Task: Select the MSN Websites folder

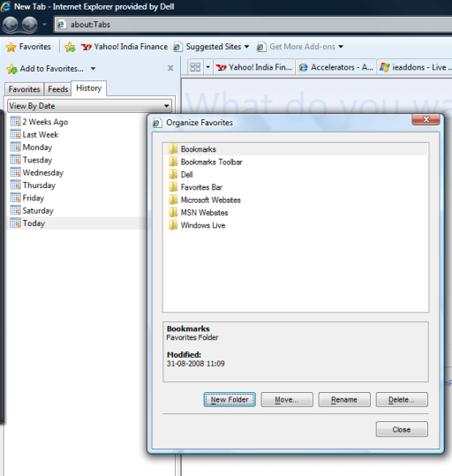Action: [x=199, y=213]
